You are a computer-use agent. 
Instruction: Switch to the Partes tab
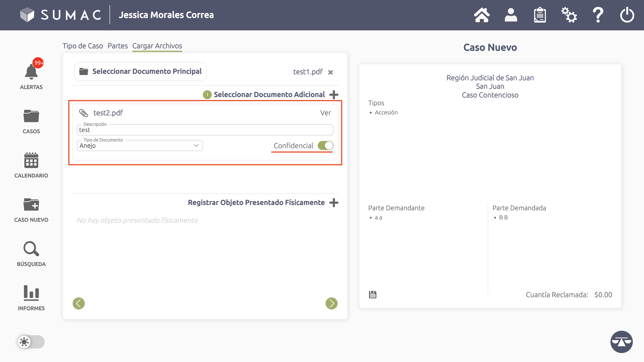click(117, 46)
